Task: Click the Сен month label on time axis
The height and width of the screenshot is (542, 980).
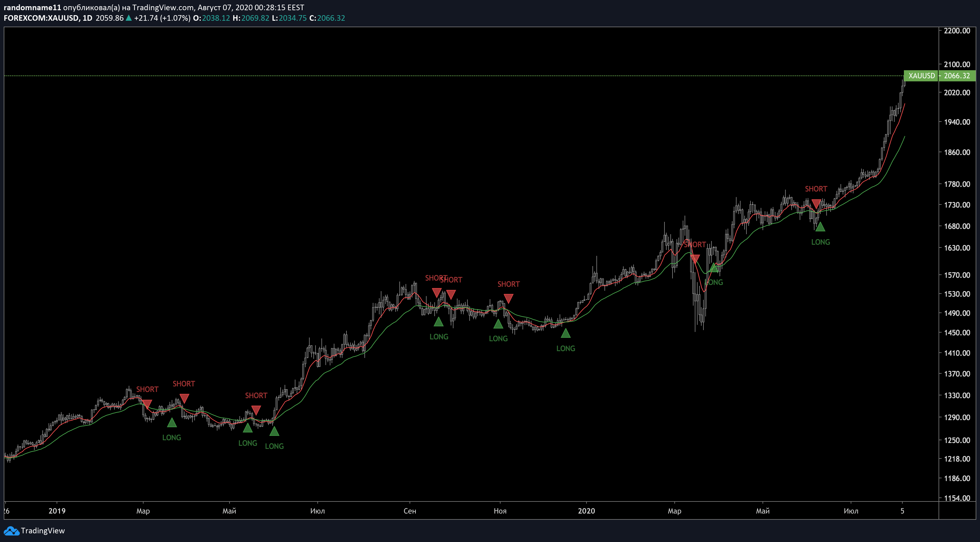Action: pos(410,511)
